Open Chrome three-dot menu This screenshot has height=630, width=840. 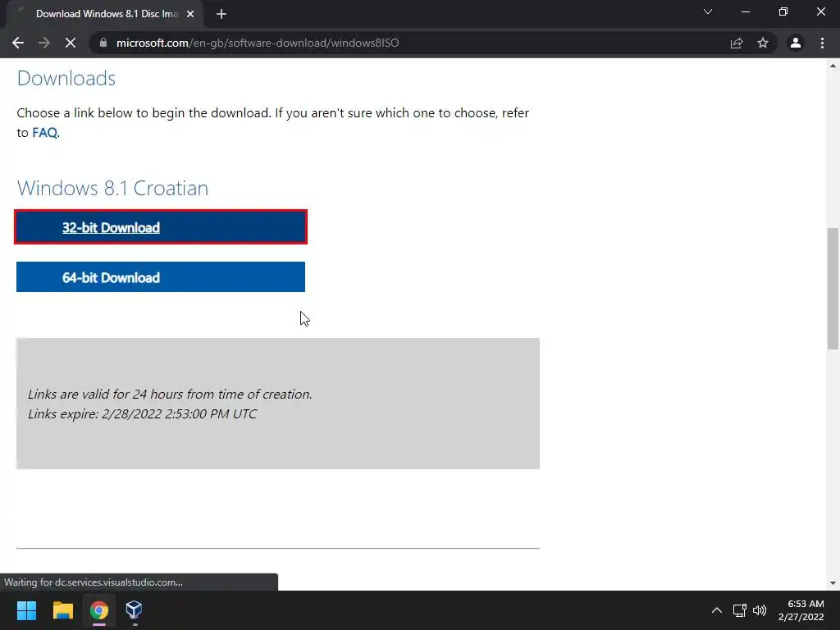[x=822, y=43]
